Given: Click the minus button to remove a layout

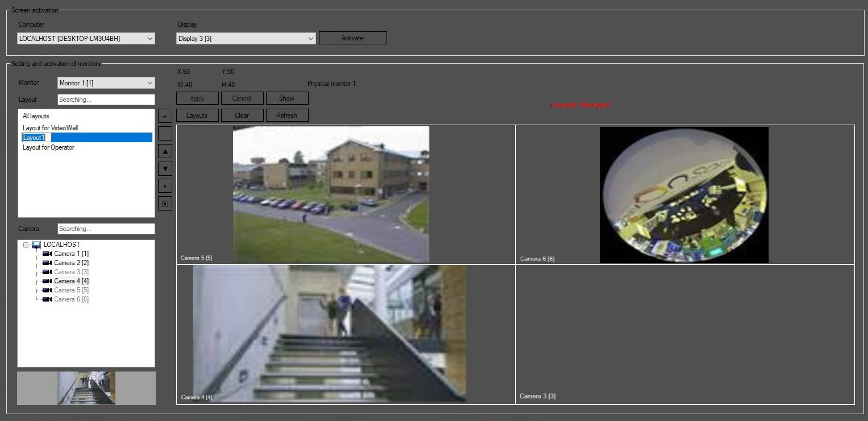Looking at the screenshot, I should pyautogui.click(x=165, y=134).
